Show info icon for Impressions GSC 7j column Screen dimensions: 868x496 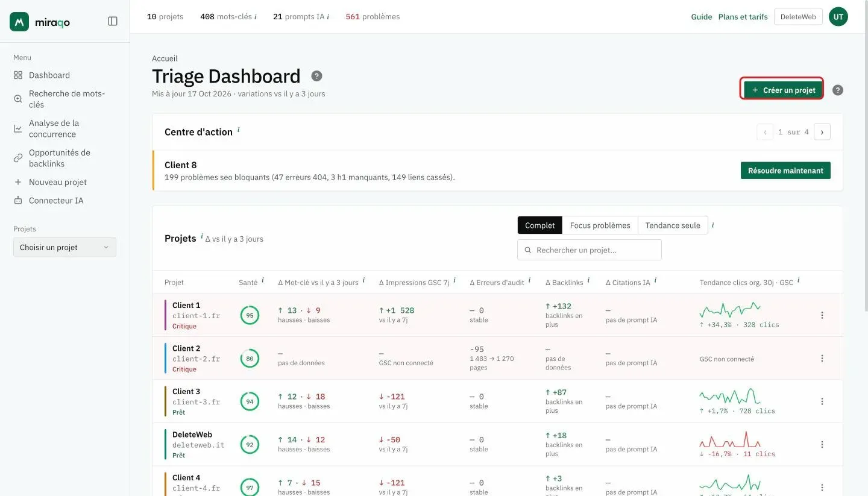tap(454, 280)
